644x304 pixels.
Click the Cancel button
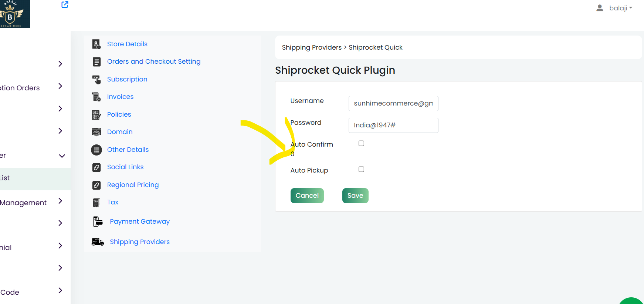[x=307, y=196]
